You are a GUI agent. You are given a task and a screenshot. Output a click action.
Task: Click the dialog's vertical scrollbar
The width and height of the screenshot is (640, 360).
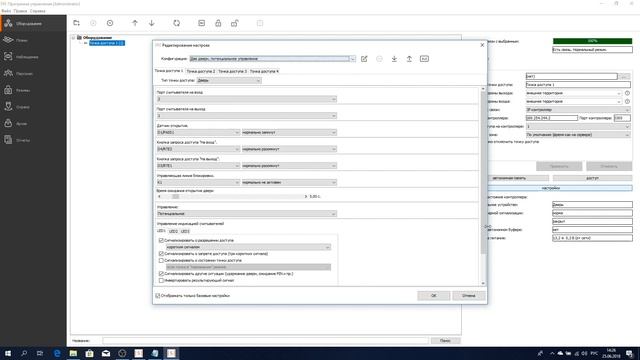coord(483,186)
